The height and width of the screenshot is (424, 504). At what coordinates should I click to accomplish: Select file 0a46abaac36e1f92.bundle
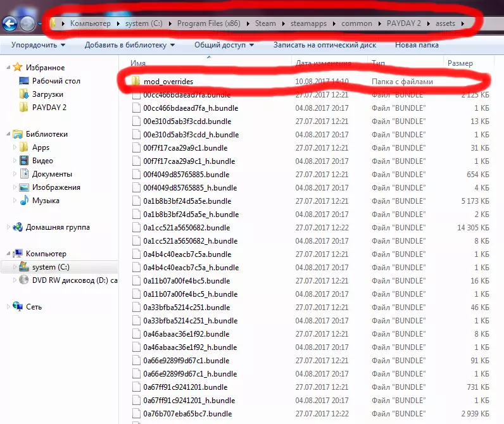point(186,334)
